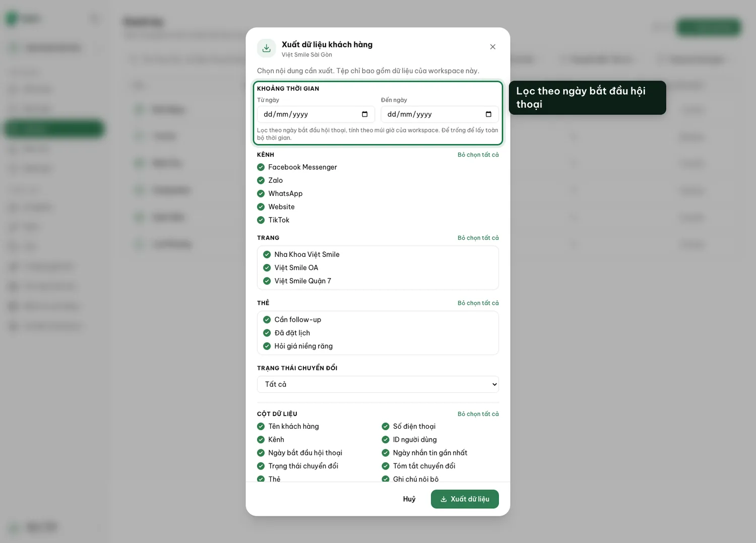
Task: Click the download icon in dialog header
Action: [267, 48]
